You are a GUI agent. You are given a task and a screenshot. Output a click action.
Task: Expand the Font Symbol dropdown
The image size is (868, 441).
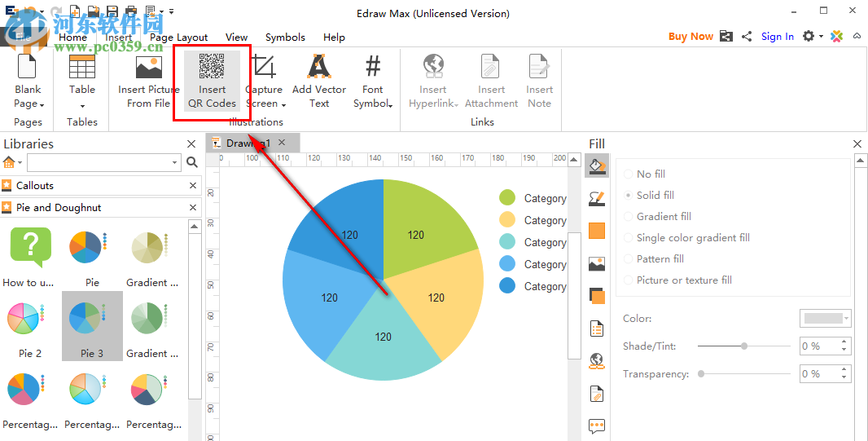(390, 105)
